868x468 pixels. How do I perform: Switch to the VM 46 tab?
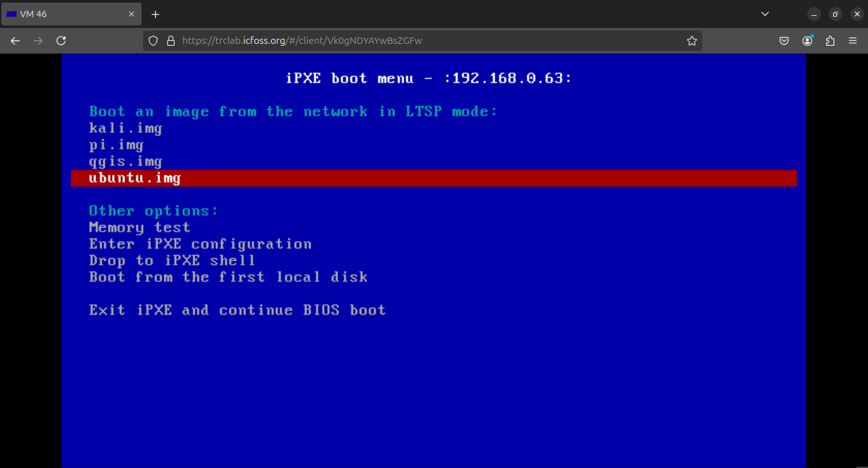pyautogui.click(x=71, y=14)
